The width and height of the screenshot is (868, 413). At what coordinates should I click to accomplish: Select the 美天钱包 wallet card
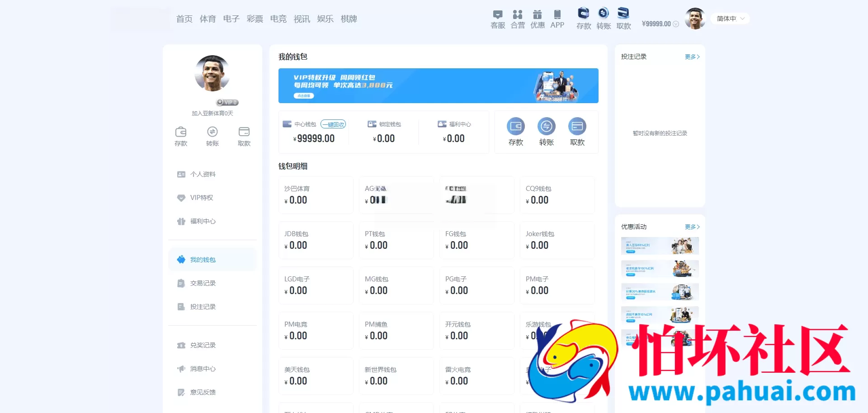[x=316, y=376]
